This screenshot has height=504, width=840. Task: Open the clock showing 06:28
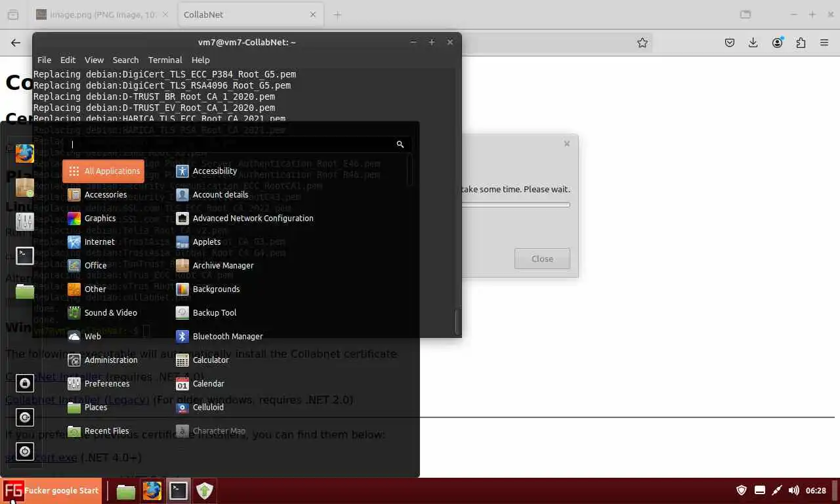[x=816, y=490]
